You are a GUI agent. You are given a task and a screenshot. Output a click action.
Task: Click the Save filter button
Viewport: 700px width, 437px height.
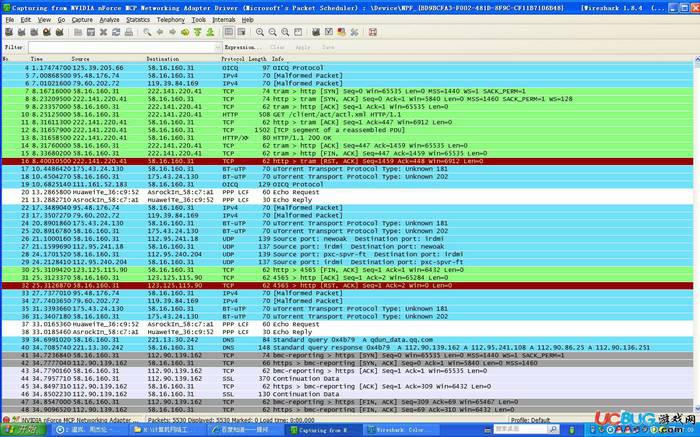click(328, 47)
